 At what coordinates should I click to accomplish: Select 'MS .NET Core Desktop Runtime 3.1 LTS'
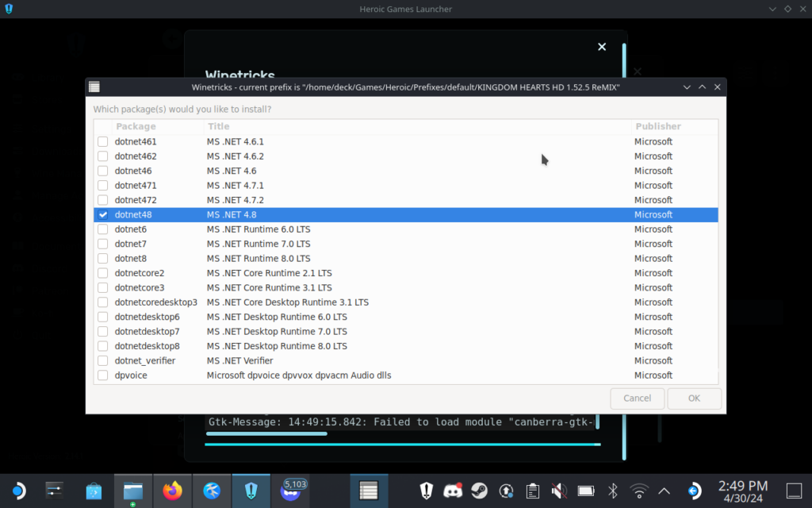(288, 302)
